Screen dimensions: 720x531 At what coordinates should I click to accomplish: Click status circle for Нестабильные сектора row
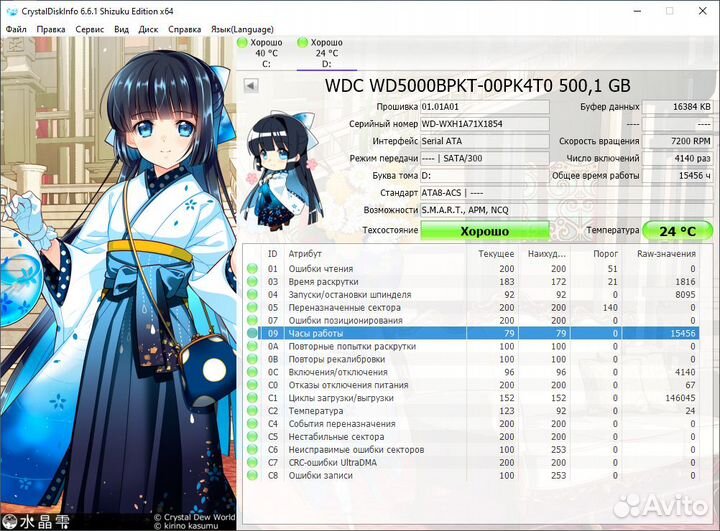[252, 436]
